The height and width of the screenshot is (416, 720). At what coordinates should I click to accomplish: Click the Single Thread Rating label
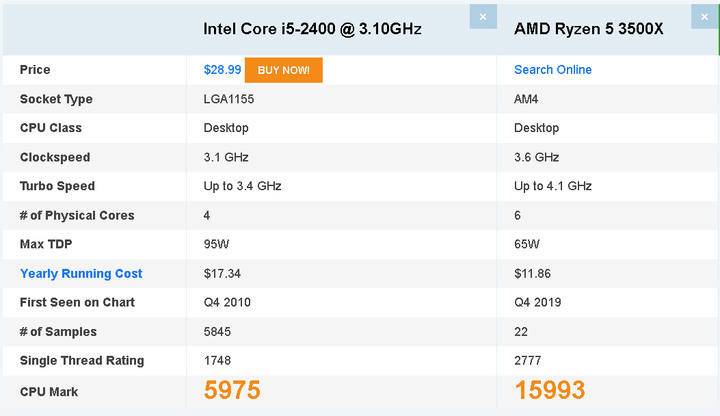[82, 361]
